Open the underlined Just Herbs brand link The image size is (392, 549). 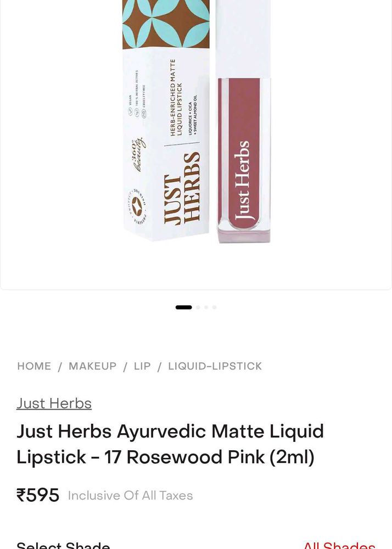[x=54, y=404]
